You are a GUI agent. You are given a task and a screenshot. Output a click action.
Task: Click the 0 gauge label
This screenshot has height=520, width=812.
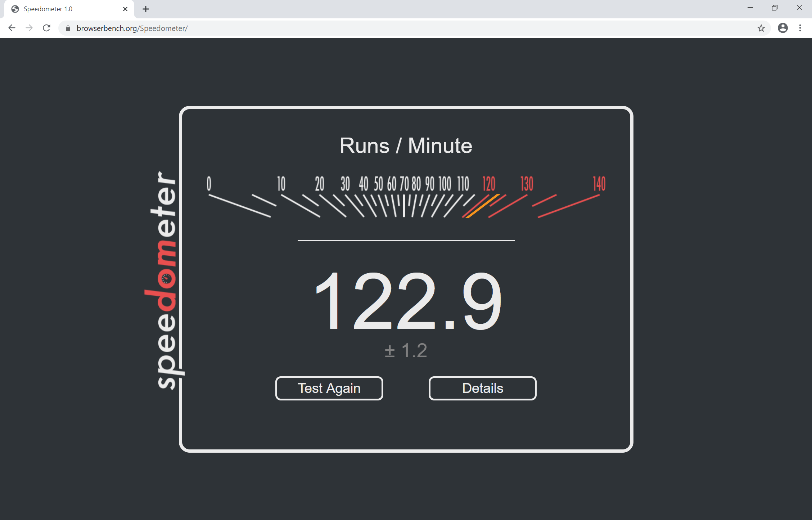[209, 184]
